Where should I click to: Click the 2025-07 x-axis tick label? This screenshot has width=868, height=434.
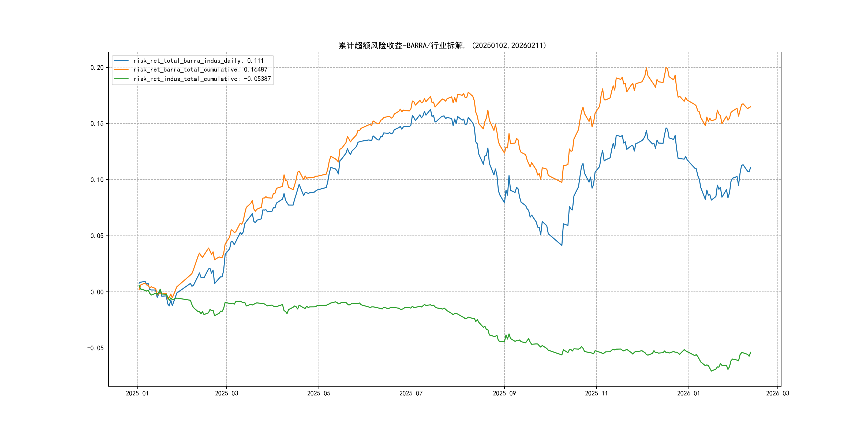point(411,393)
